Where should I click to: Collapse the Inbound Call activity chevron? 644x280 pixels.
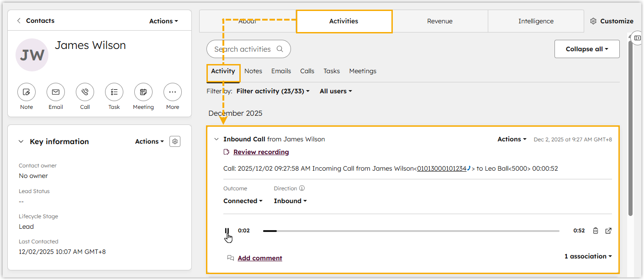pyautogui.click(x=216, y=139)
